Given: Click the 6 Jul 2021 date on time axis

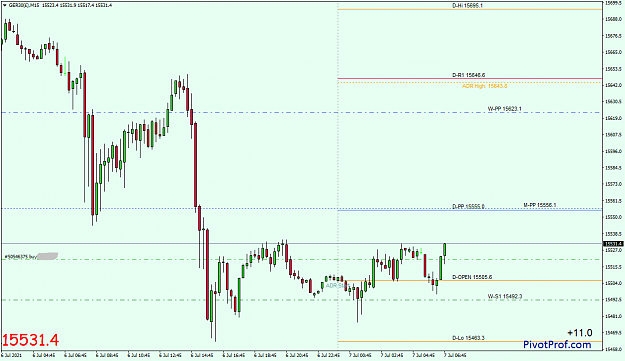Looking at the screenshot, I should pos(12,355).
